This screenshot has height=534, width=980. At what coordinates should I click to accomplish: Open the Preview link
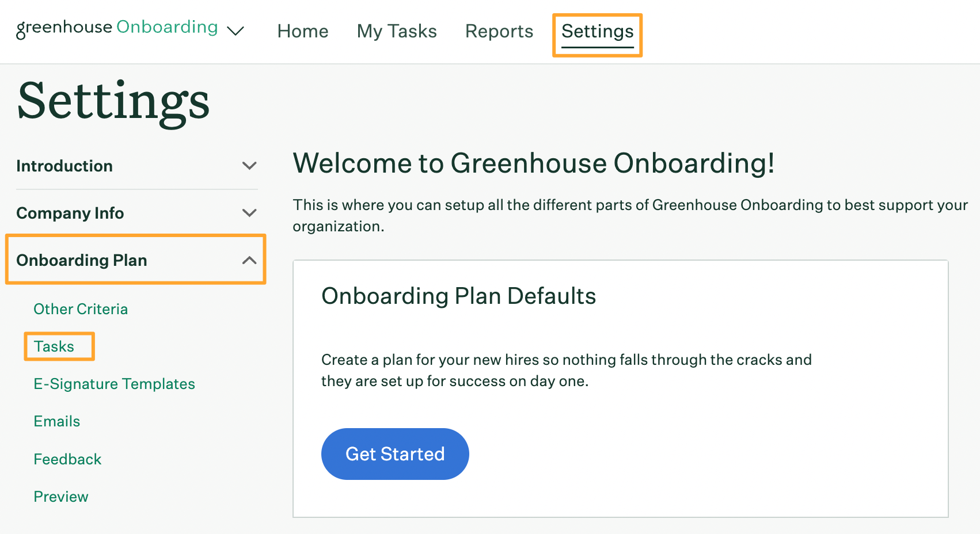[x=61, y=497]
